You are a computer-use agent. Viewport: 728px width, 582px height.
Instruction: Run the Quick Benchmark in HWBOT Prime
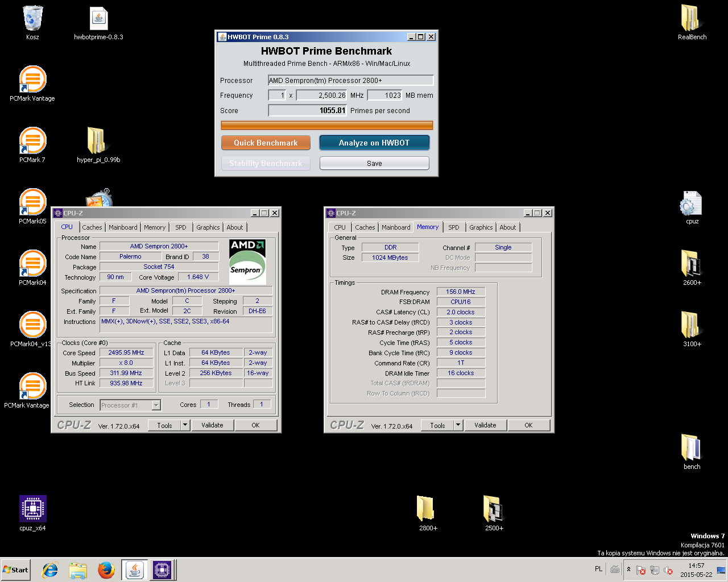click(x=266, y=143)
